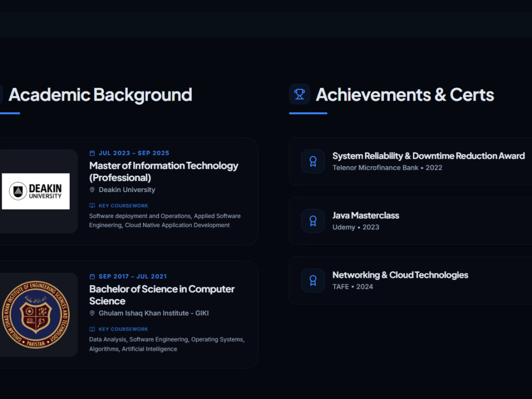Click the ribbon badge icon for Networking & Cloud Technologies
Screen dimensions: 532x399
(x=313, y=280)
